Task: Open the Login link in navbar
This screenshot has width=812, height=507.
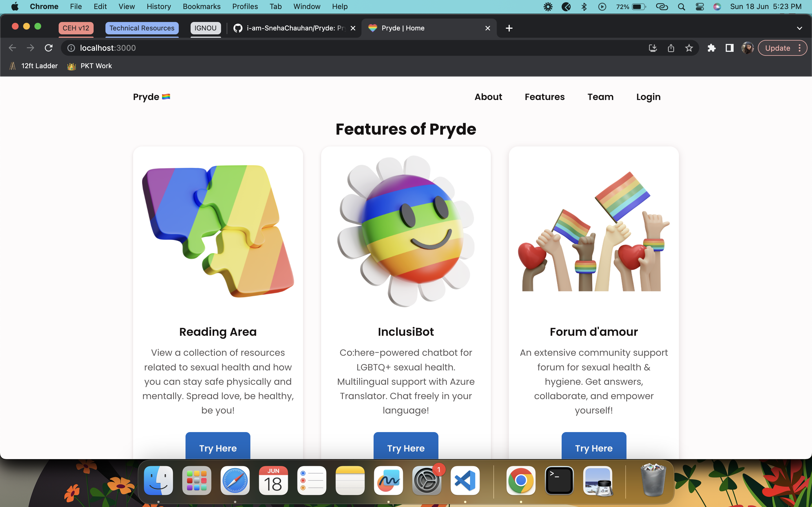Action: click(x=648, y=97)
